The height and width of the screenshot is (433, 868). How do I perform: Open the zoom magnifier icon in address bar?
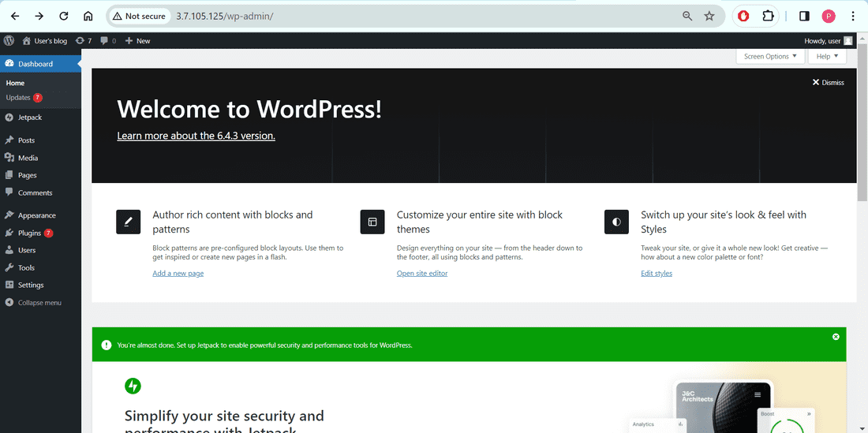coord(687,16)
